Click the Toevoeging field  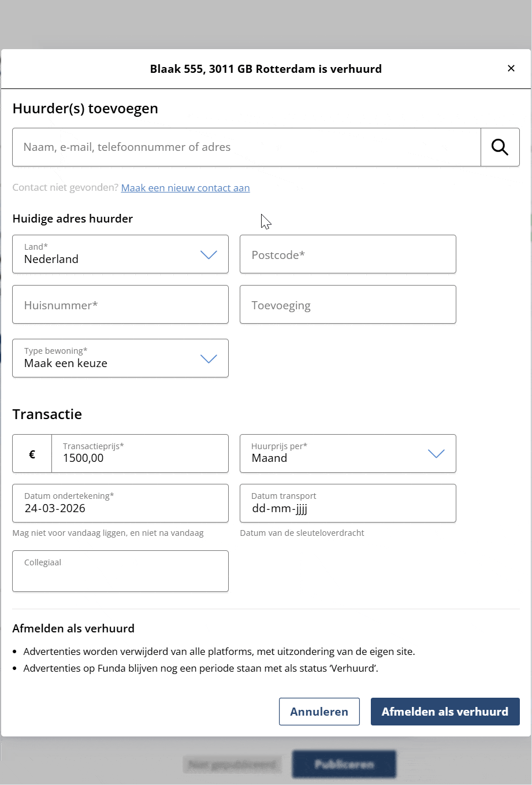[x=348, y=305]
